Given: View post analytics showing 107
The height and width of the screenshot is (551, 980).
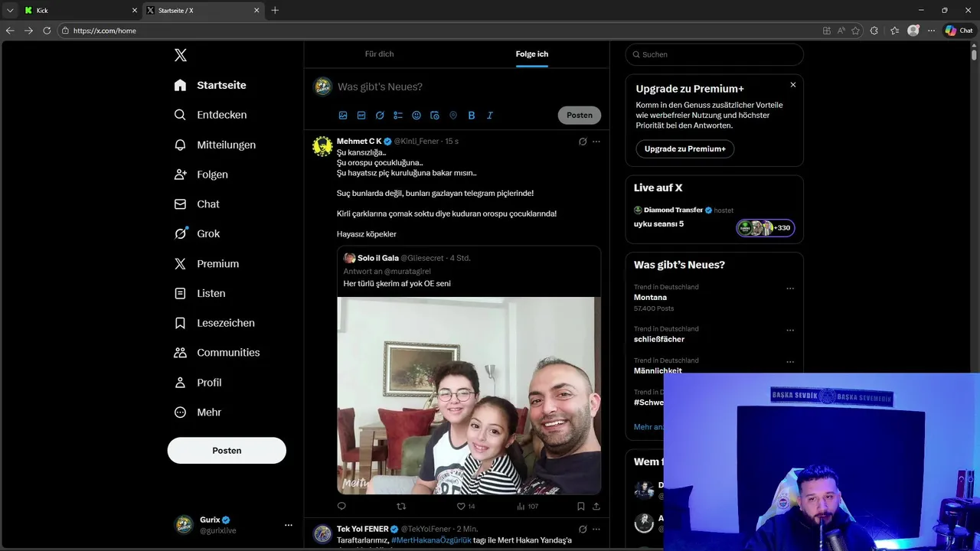Looking at the screenshot, I should pos(528,506).
